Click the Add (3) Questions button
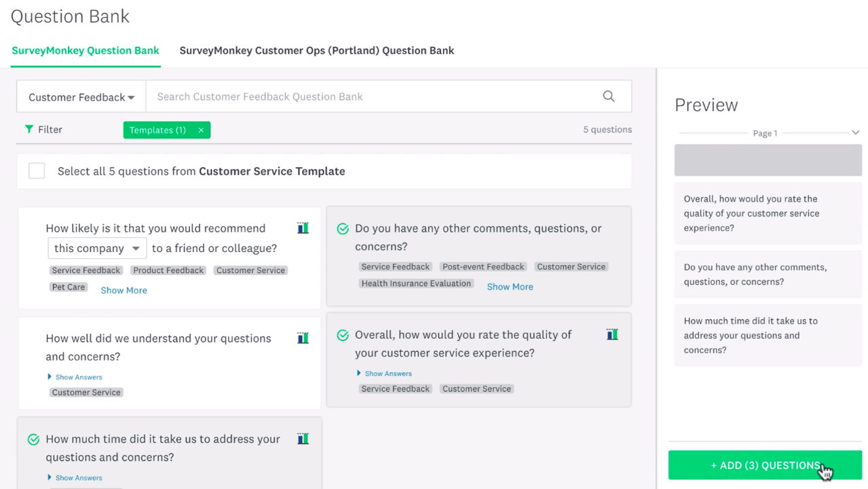868x489 pixels. tap(765, 465)
